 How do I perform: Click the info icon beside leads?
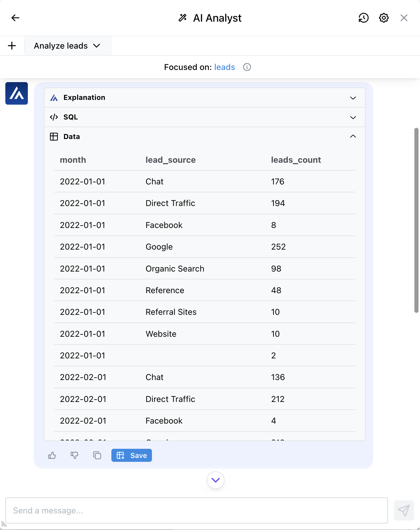(x=247, y=67)
